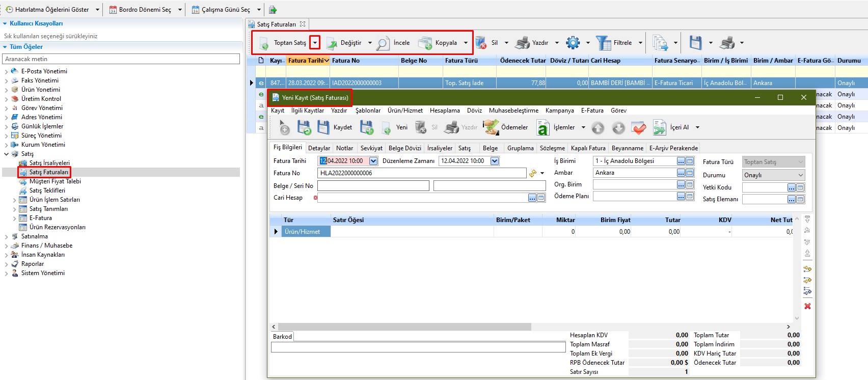
Task: Click the red checkmark approve icon
Action: tap(638, 128)
